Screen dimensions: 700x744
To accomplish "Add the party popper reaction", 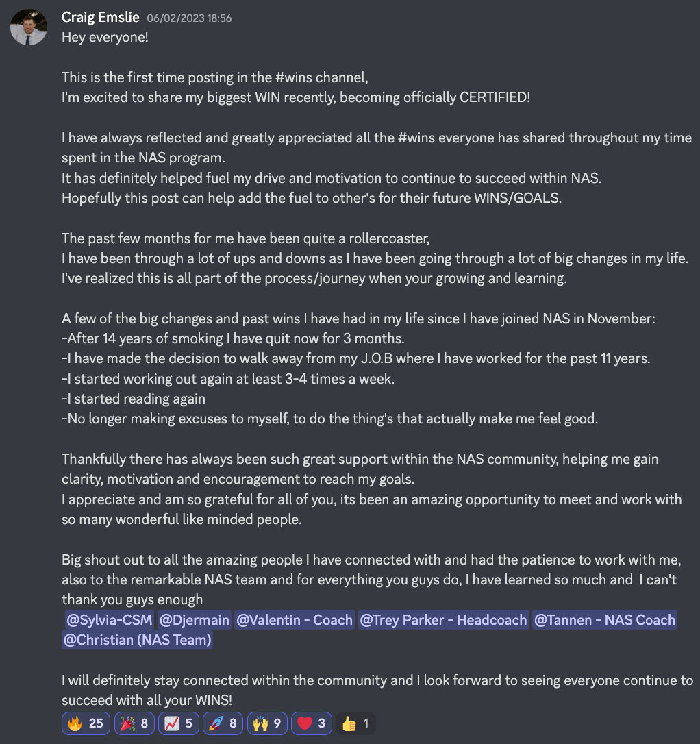I will 134,723.
